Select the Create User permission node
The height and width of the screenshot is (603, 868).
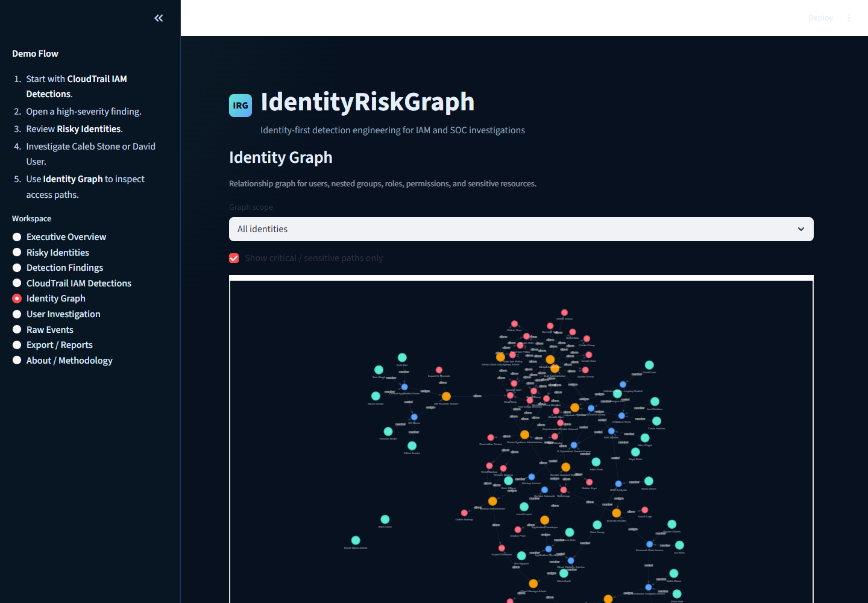click(589, 355)
